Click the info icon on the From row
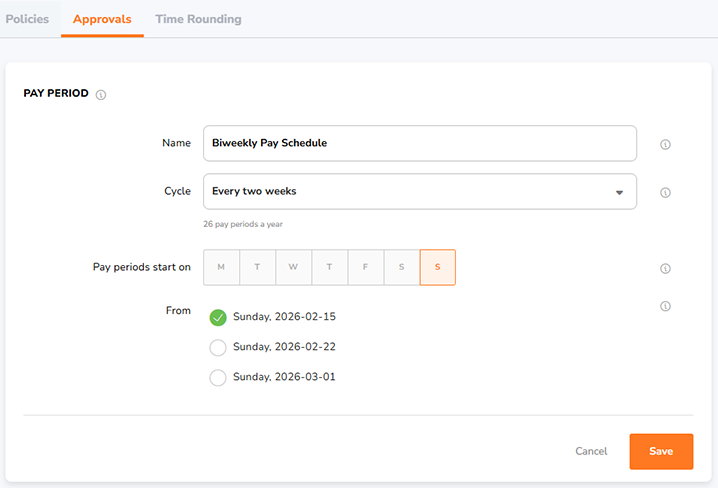Viewport: 718px width, 488px height. point(665,306)
